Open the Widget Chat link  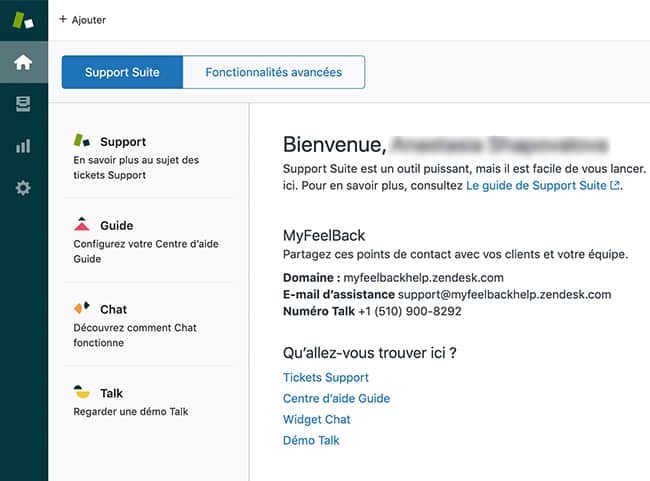coord(317,419)
